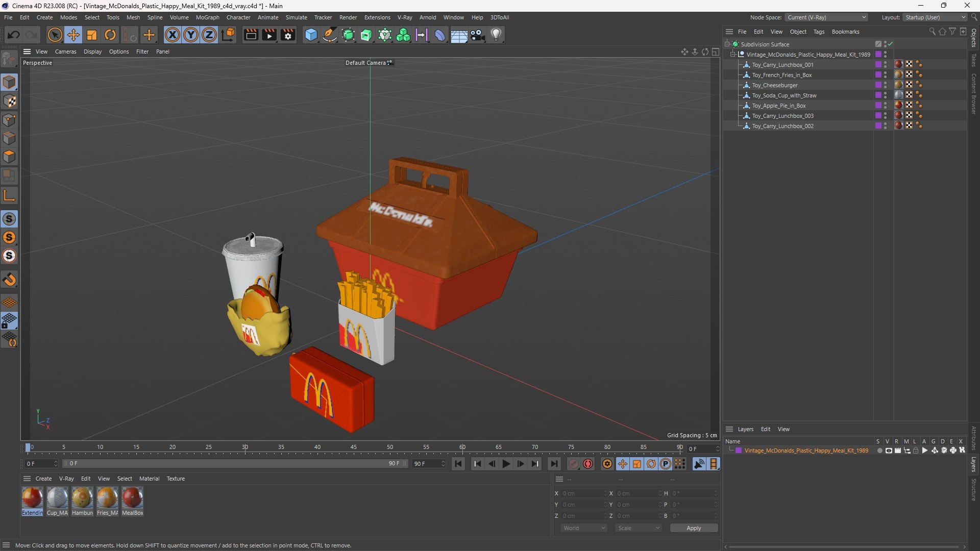Click Record Active Objects button
Screen dimensions: 980x551
[574, 464]
